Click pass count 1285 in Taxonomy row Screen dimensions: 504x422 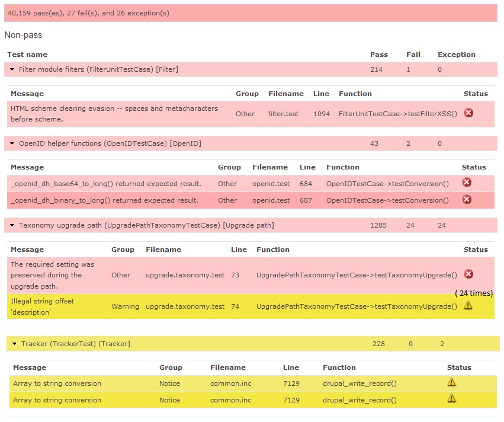[378, 225]
